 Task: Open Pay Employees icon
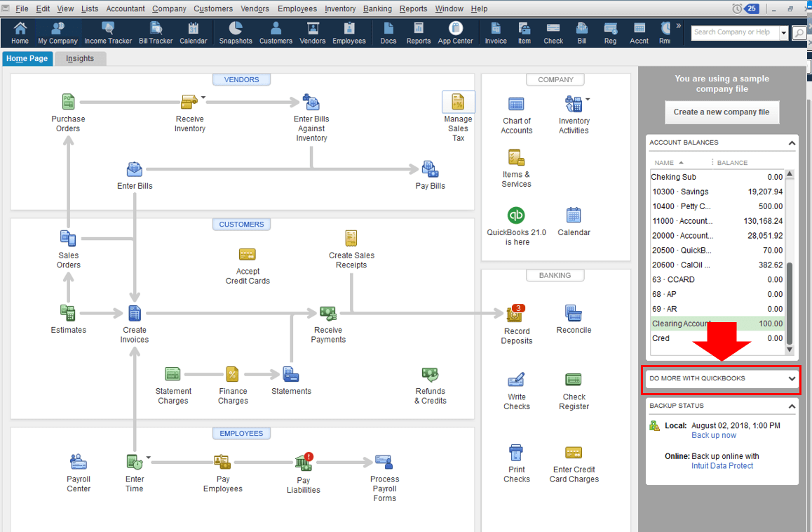(x=223, y=462)
